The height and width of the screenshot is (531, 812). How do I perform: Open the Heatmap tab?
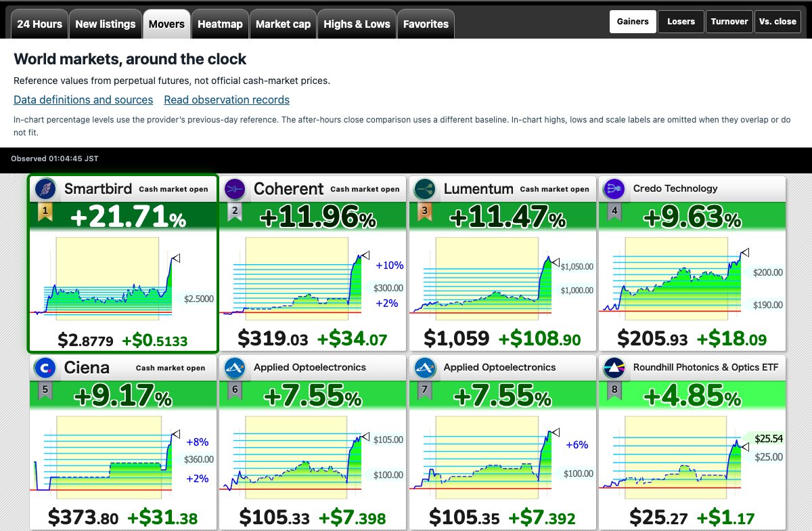point(220,24)
